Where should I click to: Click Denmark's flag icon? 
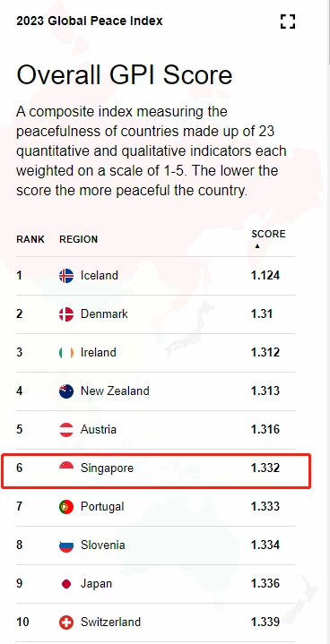pyautogui.click(x=66, y=314)
